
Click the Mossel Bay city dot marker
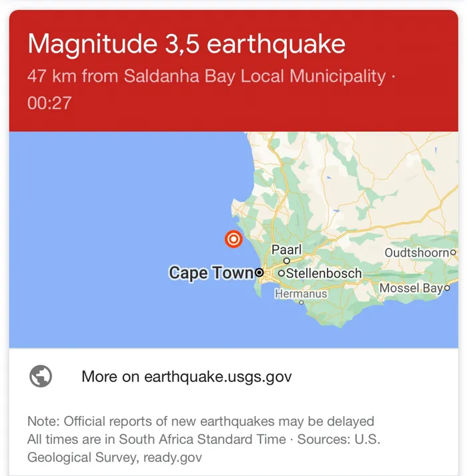(447, 289)
